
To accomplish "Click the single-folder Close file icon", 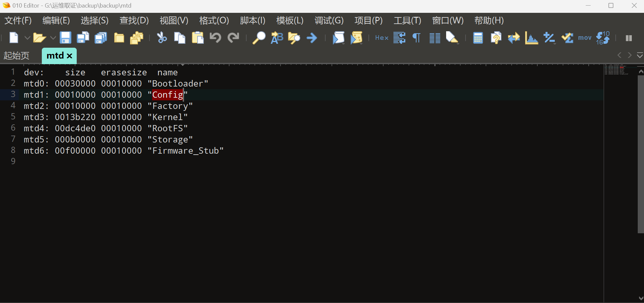I will coord(119,38).
